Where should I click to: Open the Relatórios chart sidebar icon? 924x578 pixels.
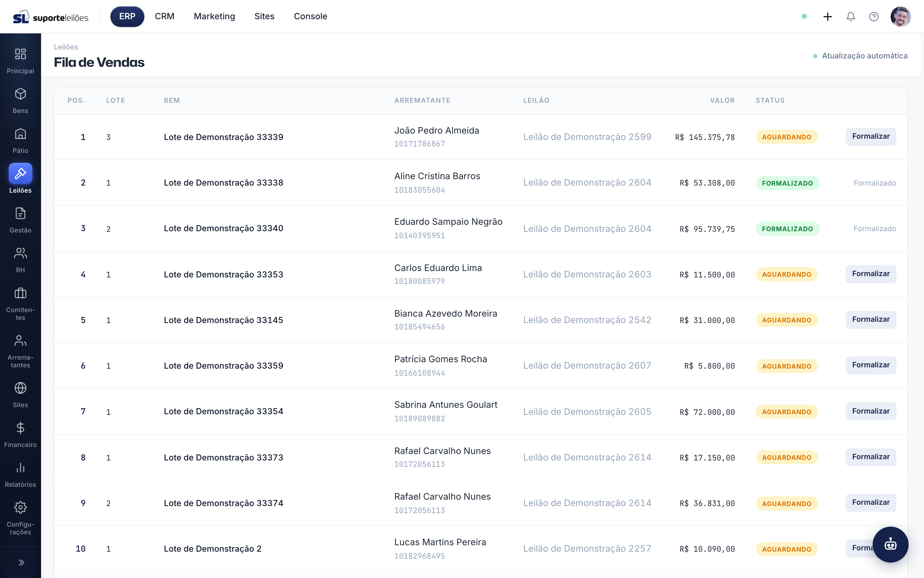(20, 468)
